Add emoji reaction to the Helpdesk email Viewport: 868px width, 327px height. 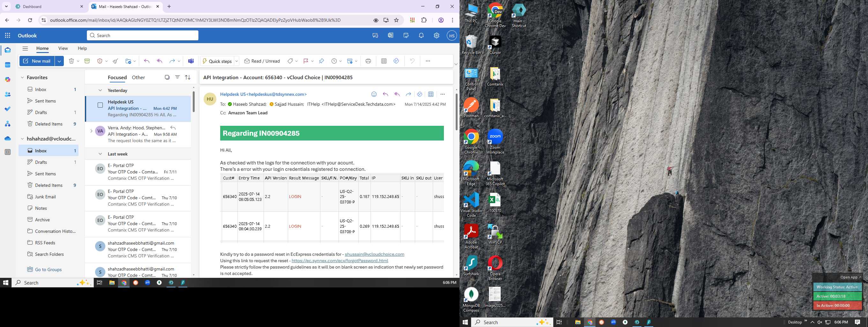(374, 95)
